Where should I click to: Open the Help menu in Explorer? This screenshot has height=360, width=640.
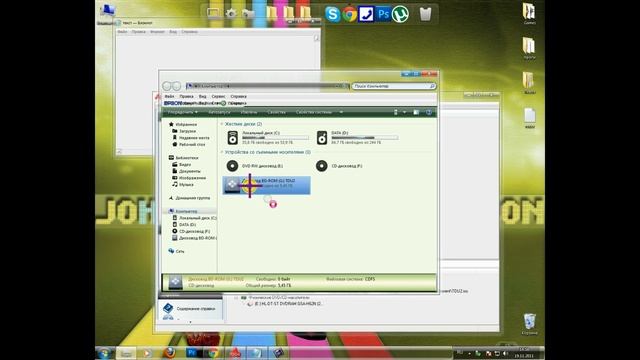[x=238, y=97]
